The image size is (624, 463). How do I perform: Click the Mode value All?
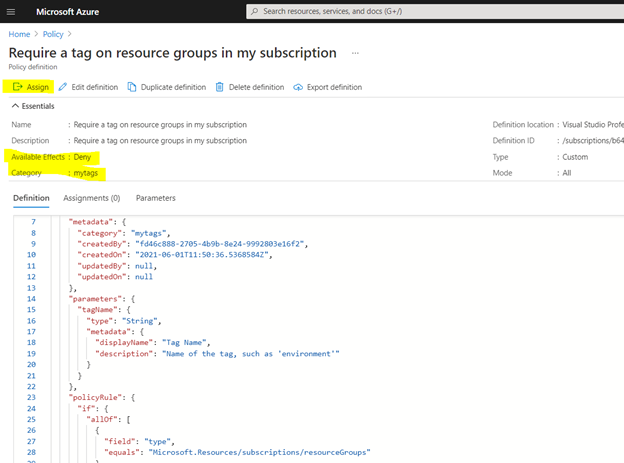pos(567,173)
